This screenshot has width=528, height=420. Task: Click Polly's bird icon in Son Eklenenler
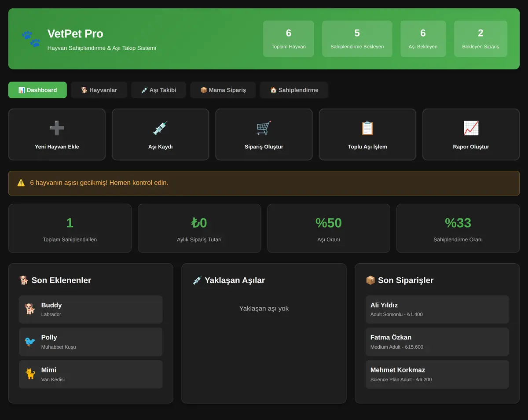pos(30,342)
